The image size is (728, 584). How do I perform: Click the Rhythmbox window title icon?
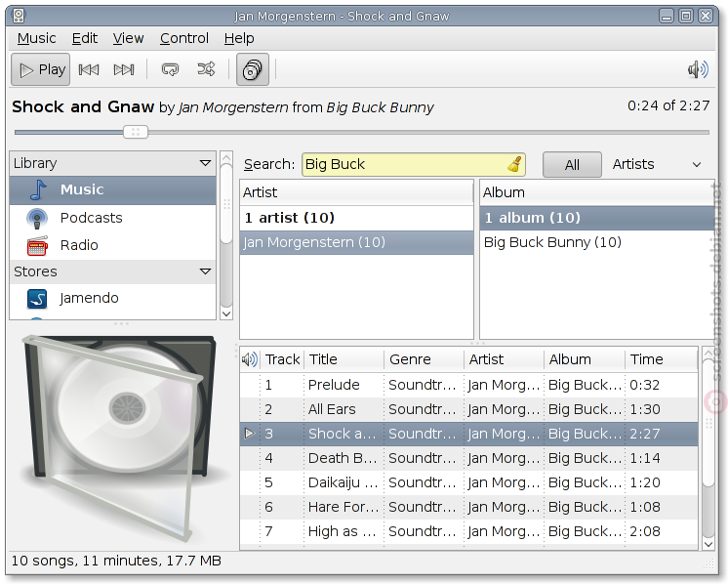(19, 16)
